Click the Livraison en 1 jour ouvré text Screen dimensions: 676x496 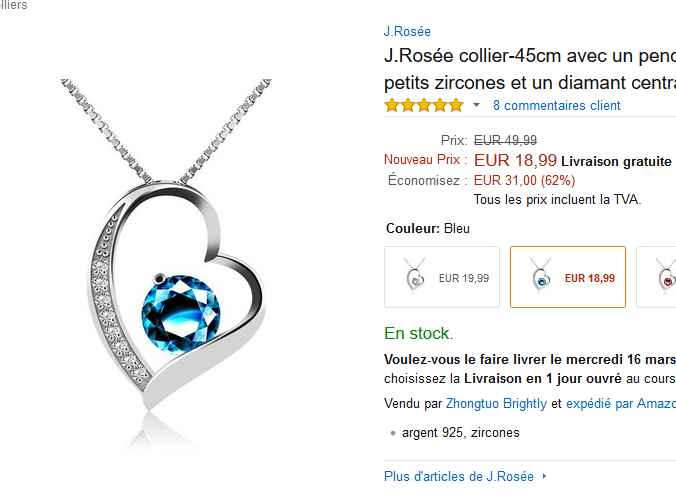543,379
